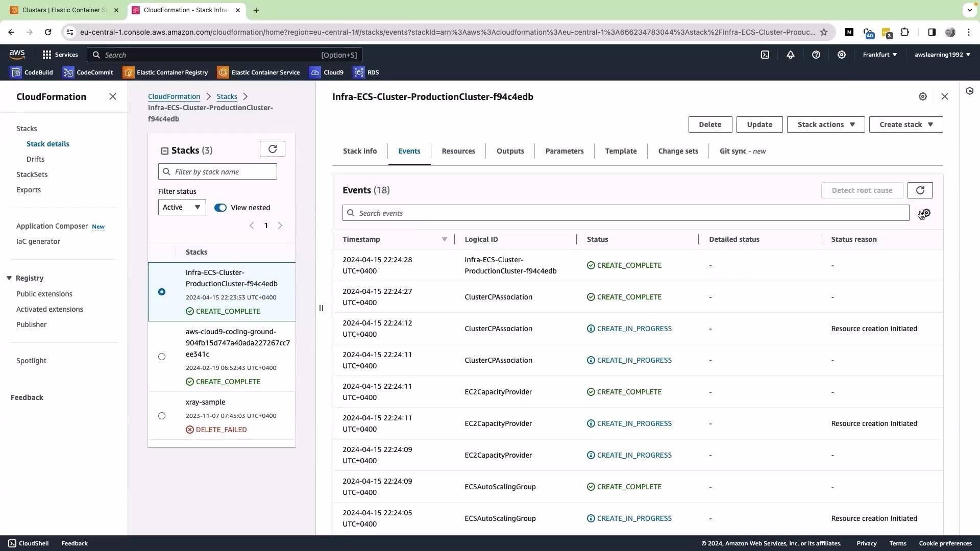Open the notifications bell
Viewport: 980px width, 551px height.
pos(791,55)
